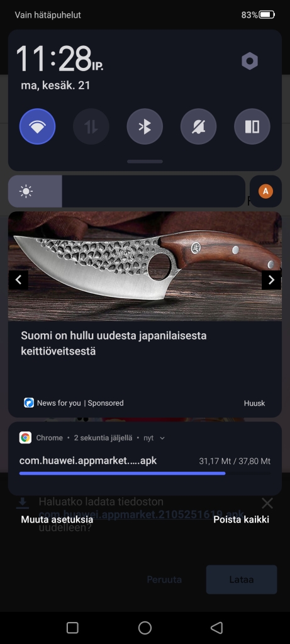Tap the muted bell sound mode icon
290x644 pixels.
click(198, 126)
